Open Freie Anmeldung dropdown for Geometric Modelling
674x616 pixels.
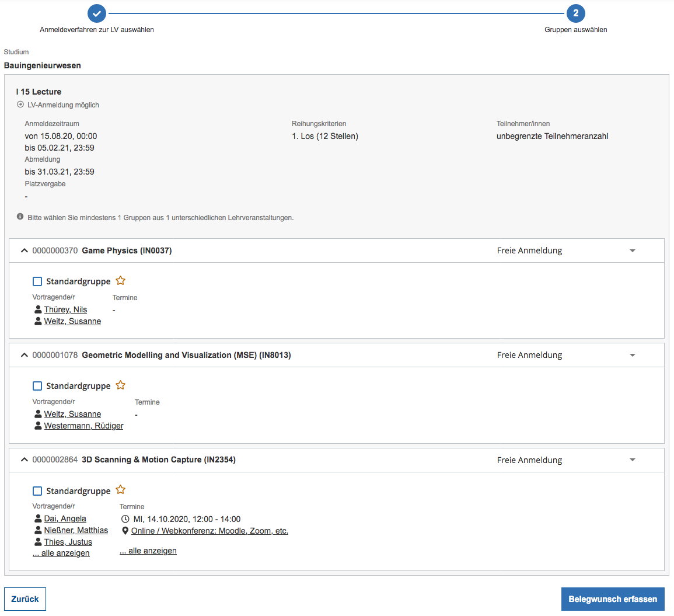633,355
